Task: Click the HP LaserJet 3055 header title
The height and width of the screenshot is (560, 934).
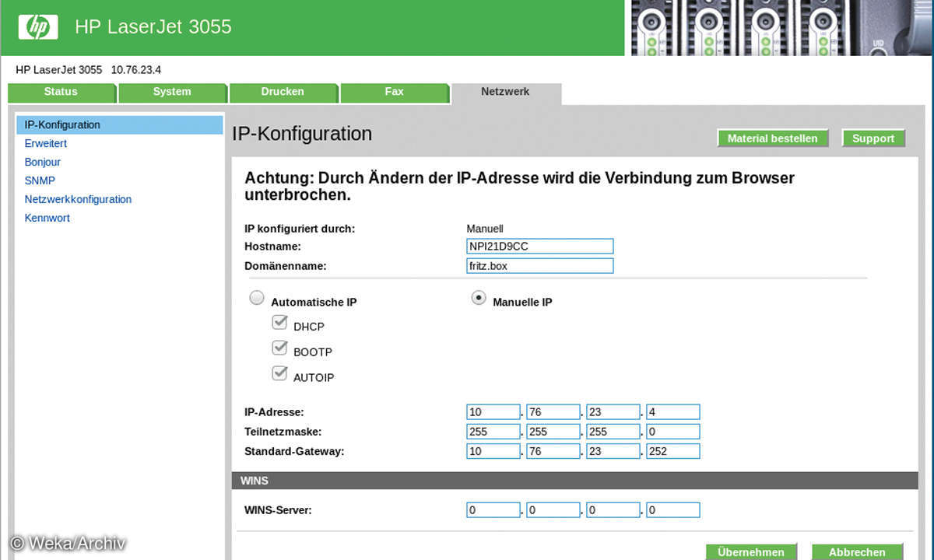Action: 153,26
